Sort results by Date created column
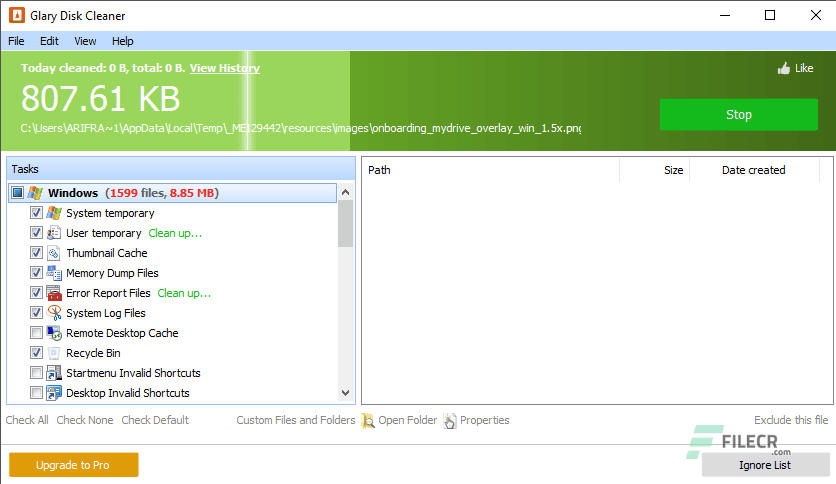Screen dimensions: 836x484 pyautogui.click(x=754, y=170)
